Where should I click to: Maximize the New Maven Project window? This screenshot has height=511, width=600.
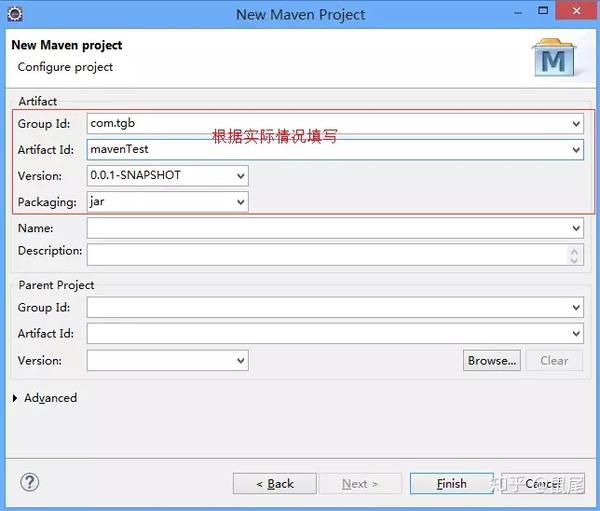coord(543,11)
